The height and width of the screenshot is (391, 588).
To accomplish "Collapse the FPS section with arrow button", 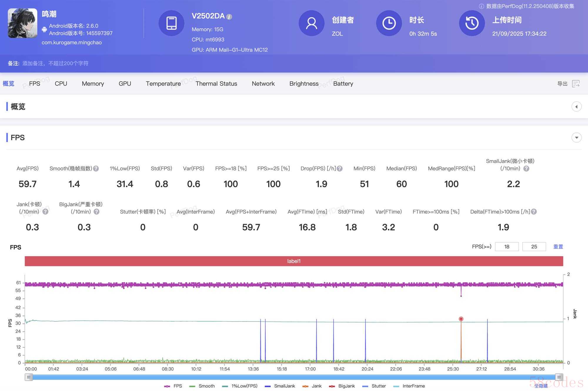I will tap(576, 138).
